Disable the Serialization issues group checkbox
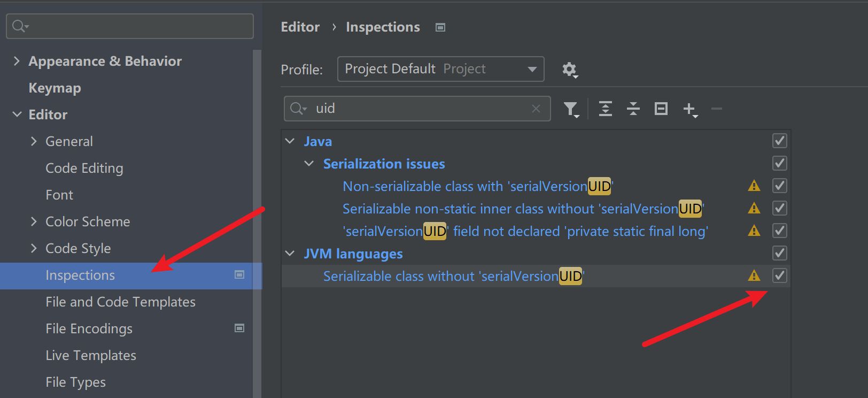The image size is (868, 398). (x=780, y=163)
